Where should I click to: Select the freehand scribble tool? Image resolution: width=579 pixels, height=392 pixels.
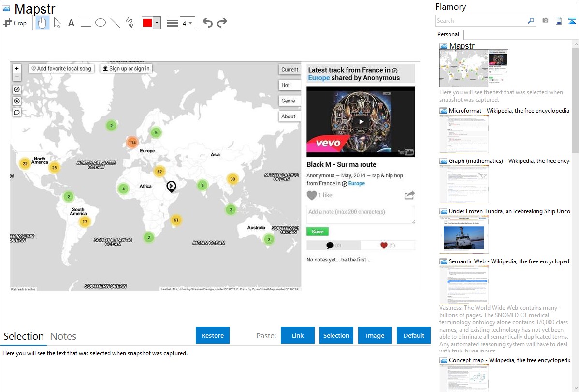130,23
